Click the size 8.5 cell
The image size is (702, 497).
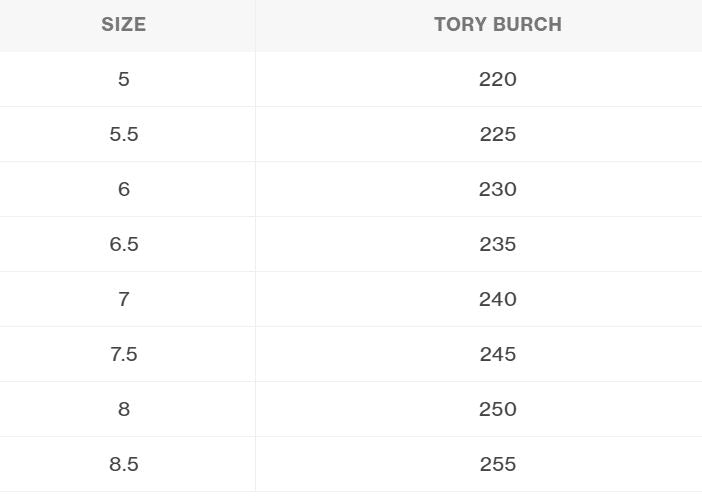pos(124,464)
